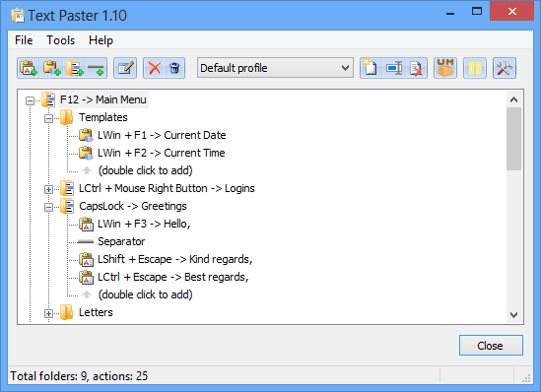541x392 pixels.
Task: Click the add template action toolbar icon
Action: tap(51, 68)
